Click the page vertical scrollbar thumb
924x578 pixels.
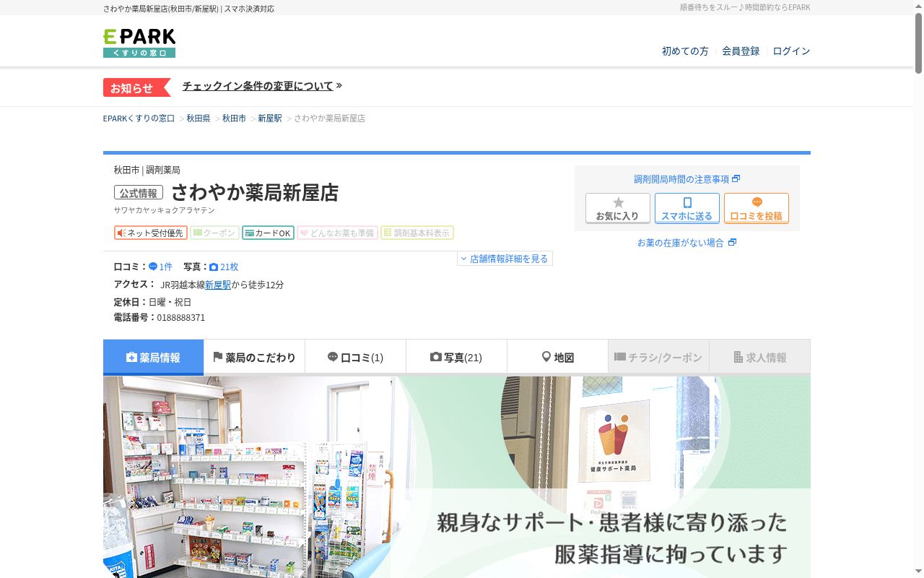[919, 43]
